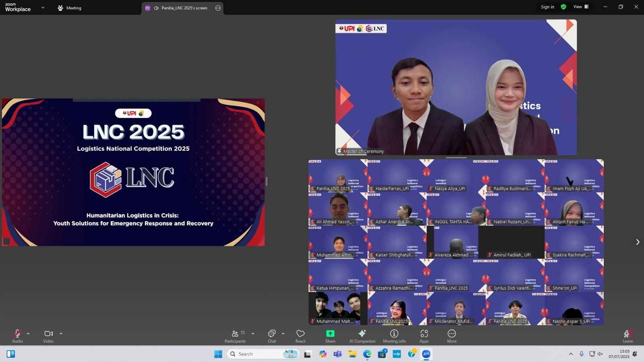Click the Leave meeting button
Screen dimensions: 644x362
pos(628,336)
